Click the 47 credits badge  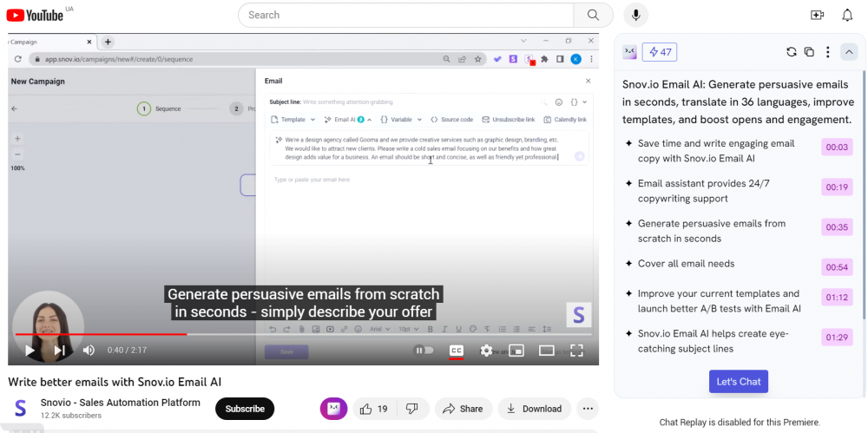coord(660,52)
